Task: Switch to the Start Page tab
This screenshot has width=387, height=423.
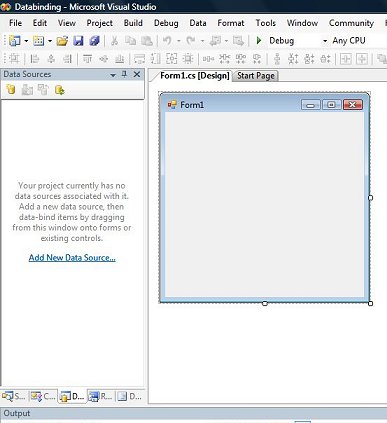Action: coord(256,76)
